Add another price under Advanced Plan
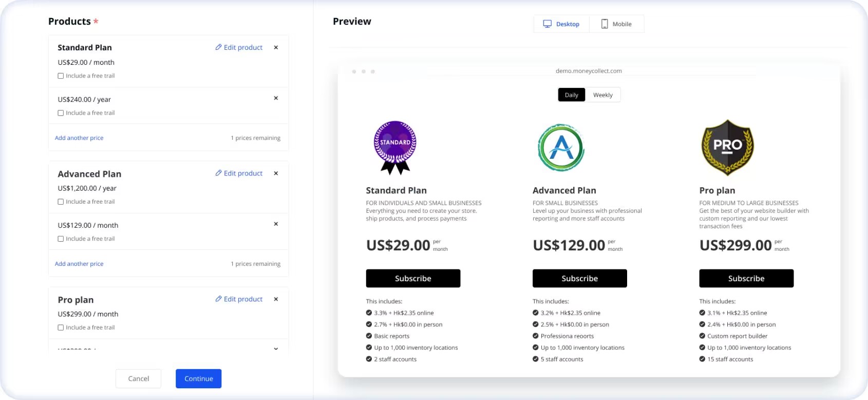This screenshot has width=868, height=400. pyautogui.click(x=79, y=264)
